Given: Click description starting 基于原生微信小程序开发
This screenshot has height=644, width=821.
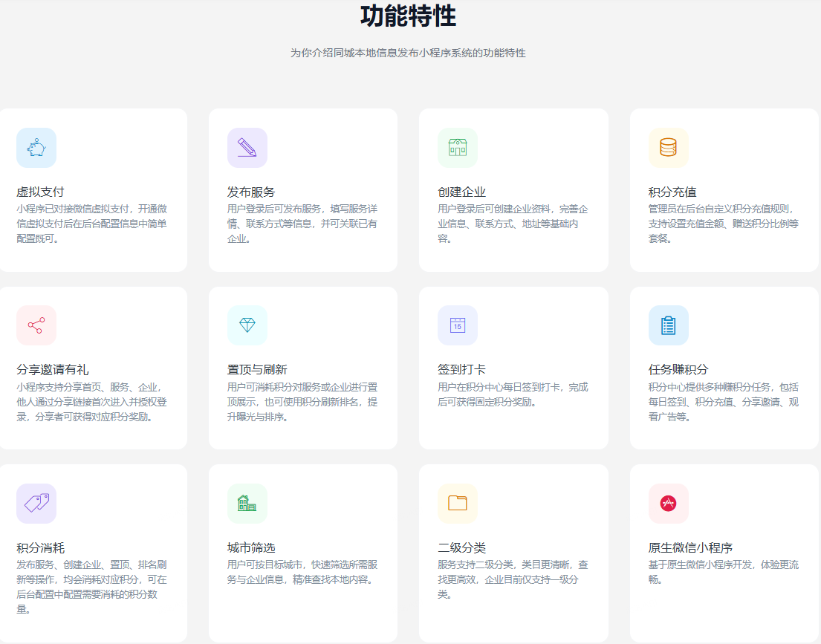Looking at the screenshot, I should 724,572.
